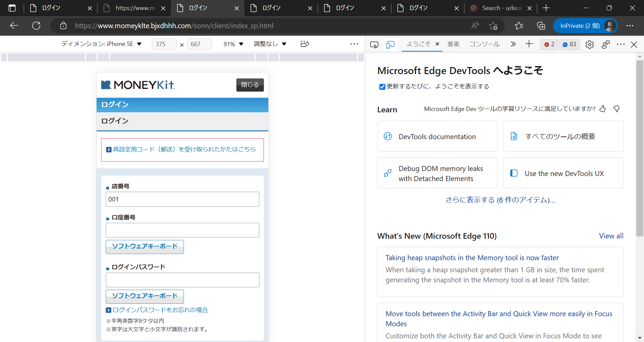Add a new DevTools tool tab
The height and width of the screenshot is (342, 644).
coord(529,44)
